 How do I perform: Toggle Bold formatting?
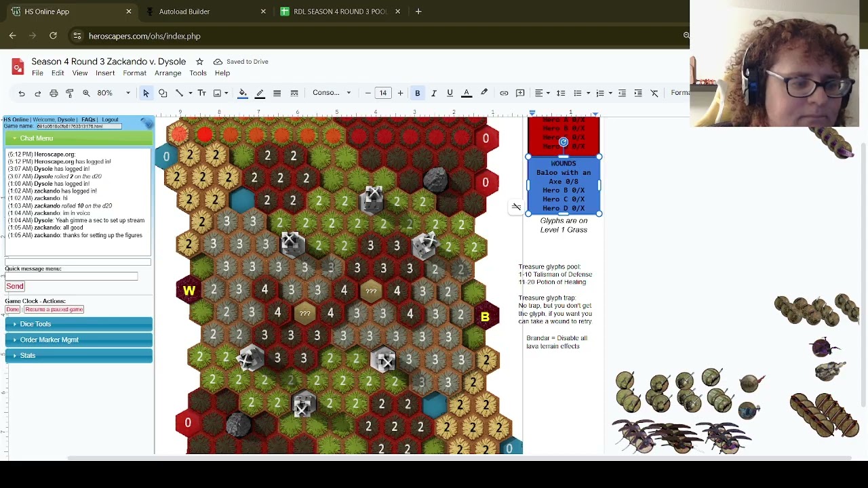point(417,93)
